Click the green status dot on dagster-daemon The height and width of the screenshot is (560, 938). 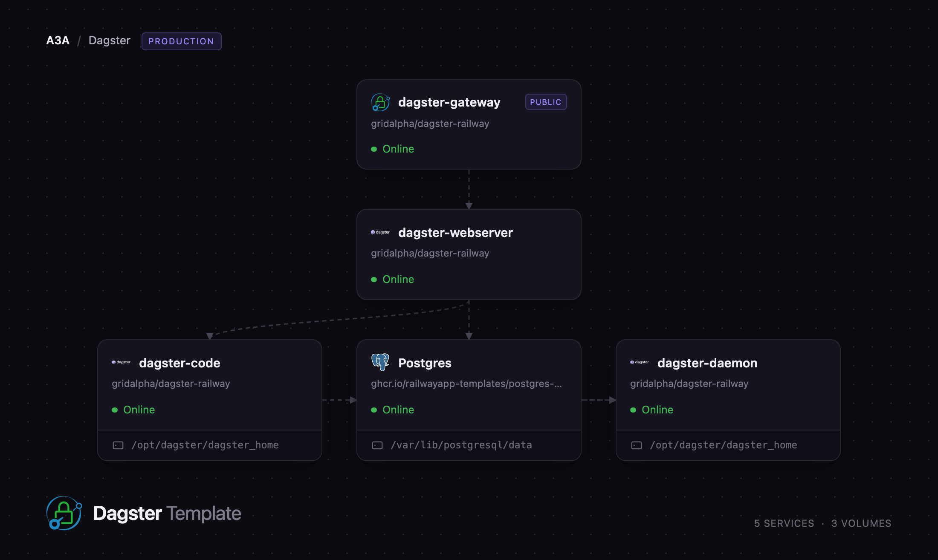point(633,410)
